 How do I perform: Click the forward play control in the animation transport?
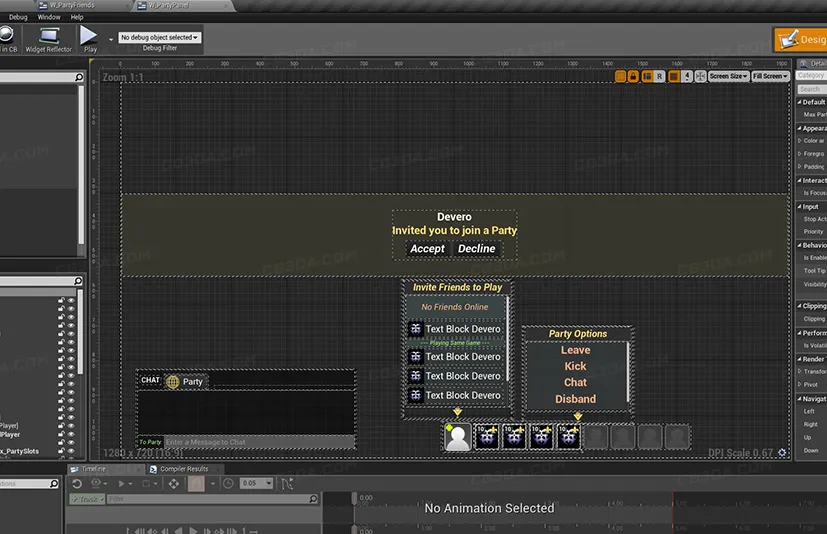pos(193,530)
